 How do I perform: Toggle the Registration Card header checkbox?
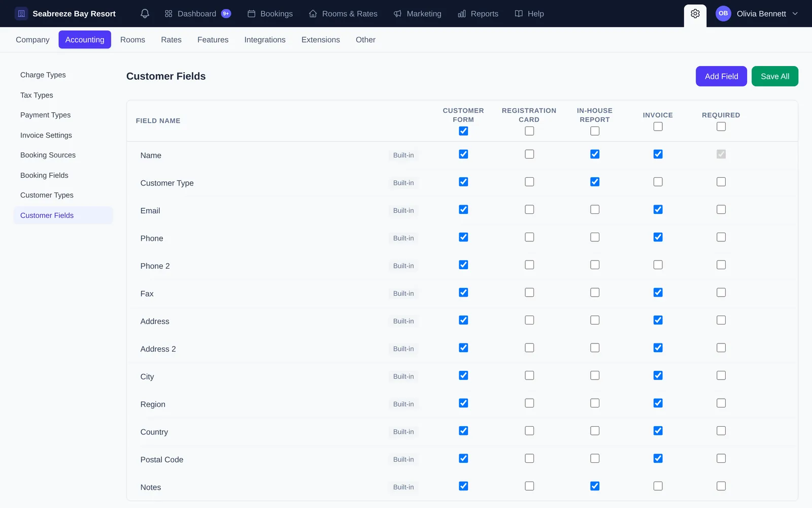tap(529, 131)
